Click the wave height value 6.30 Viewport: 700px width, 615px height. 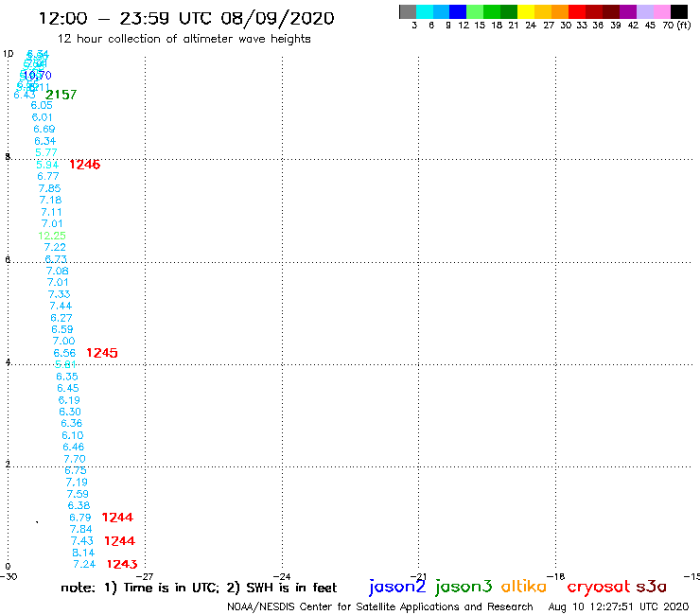[x=70, y=412]
